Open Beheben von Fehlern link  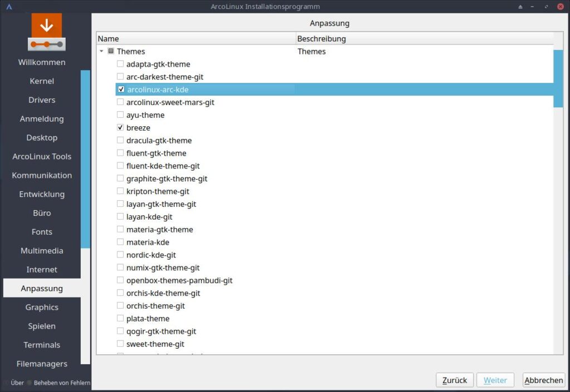point(62,383)
